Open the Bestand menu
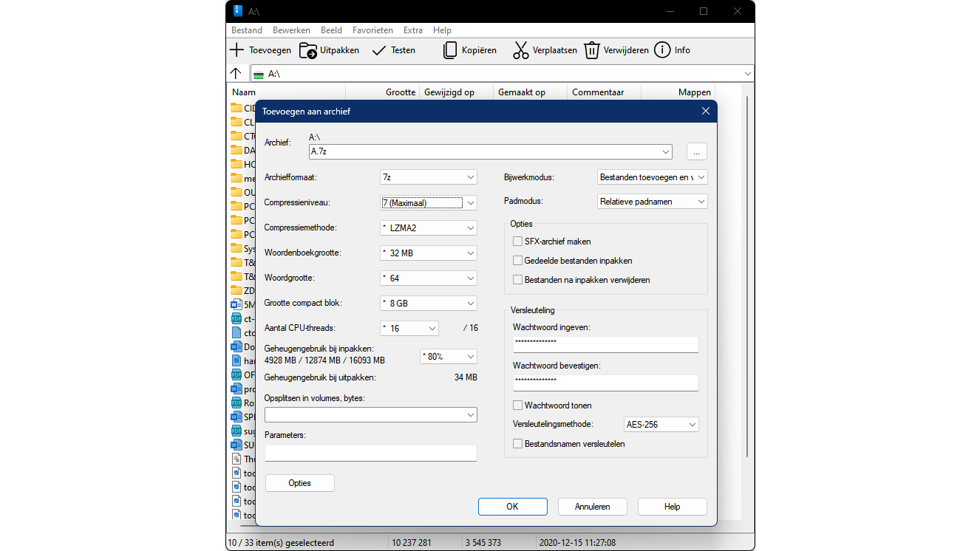980x551 pixels. [247, 30]
